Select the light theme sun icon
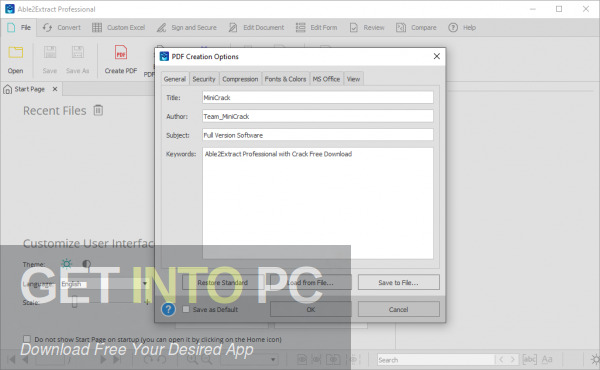This screenshot has height=370, width=600. pyautogui.click(x=67, y=264)
